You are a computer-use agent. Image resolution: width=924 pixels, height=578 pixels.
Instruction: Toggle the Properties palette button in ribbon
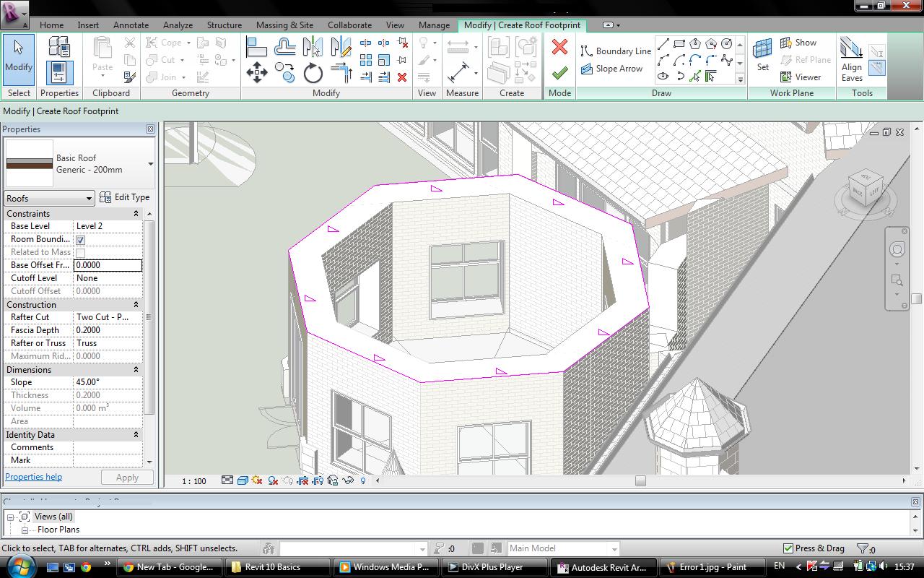click(59, 72)
